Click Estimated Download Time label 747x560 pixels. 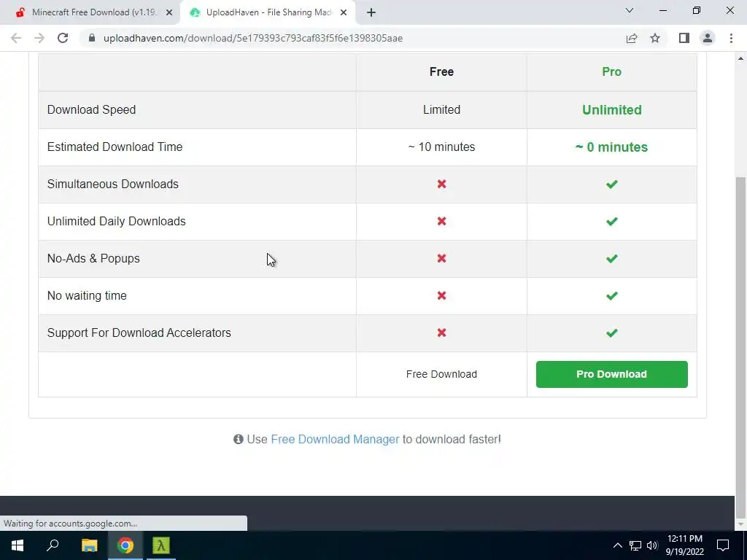click(x=115, y=147)
